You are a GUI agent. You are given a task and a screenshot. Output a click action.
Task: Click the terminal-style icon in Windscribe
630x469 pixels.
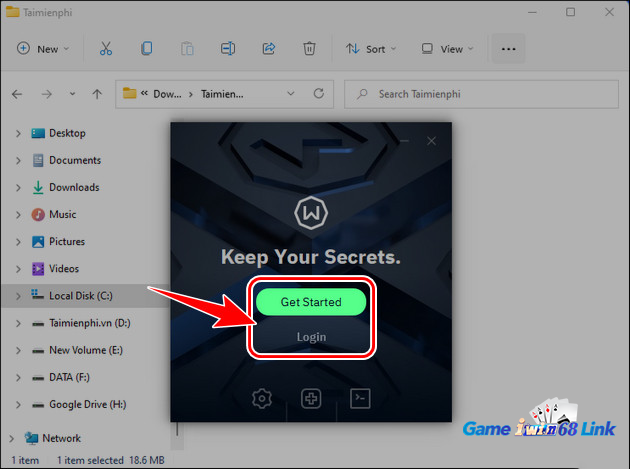click(360, 399)
